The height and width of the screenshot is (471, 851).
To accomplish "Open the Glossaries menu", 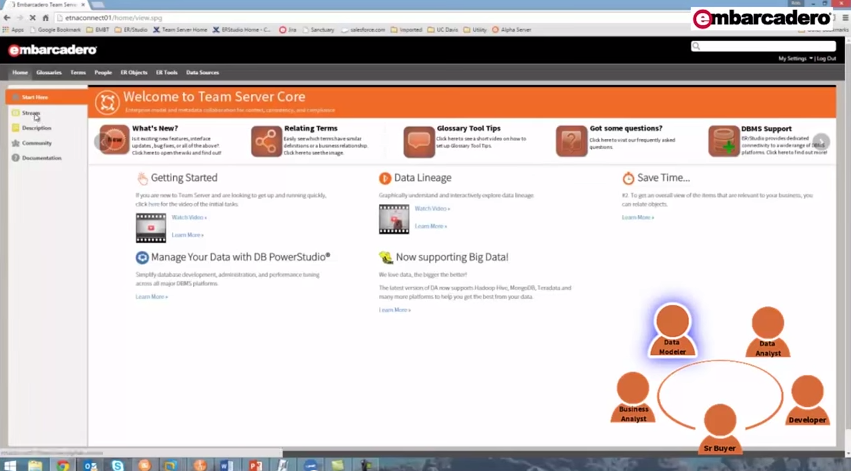I will coord(49,72).
